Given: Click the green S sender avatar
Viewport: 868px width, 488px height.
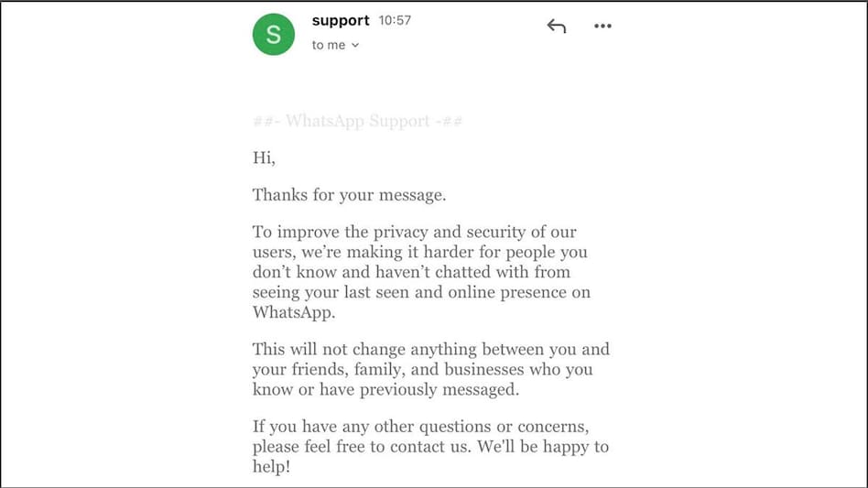Looking at the screenshot, I should coord(274,33).
